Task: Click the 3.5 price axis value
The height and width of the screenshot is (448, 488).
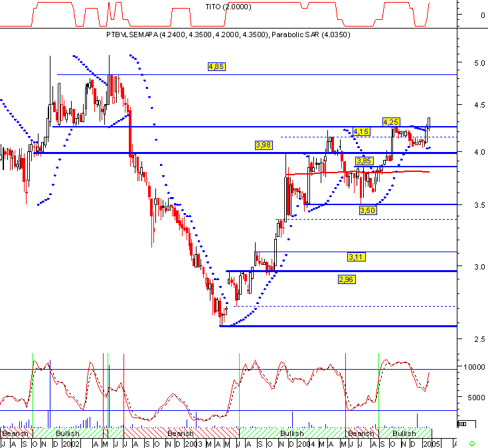Action: click(479, 205)
